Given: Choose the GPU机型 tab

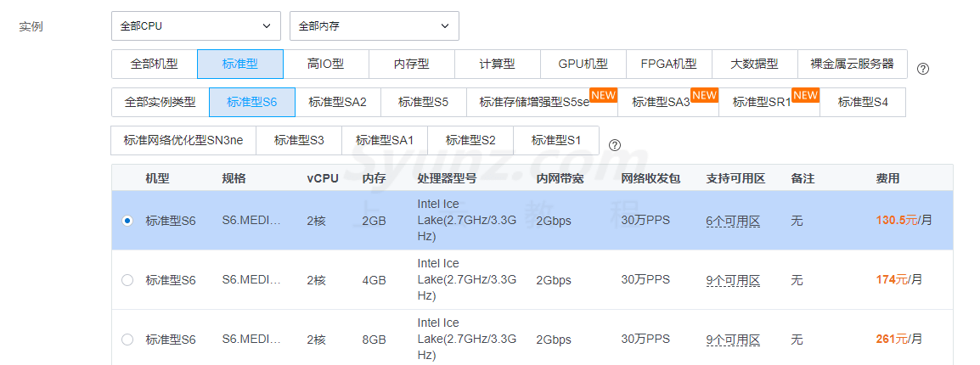Looking at the screenshot, I should click(583, 64).
